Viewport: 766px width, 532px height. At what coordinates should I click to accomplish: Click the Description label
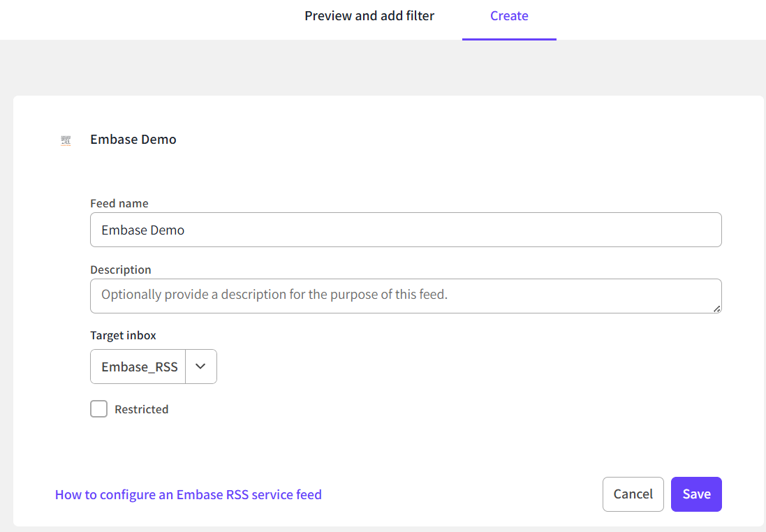(x=121, y=269)
